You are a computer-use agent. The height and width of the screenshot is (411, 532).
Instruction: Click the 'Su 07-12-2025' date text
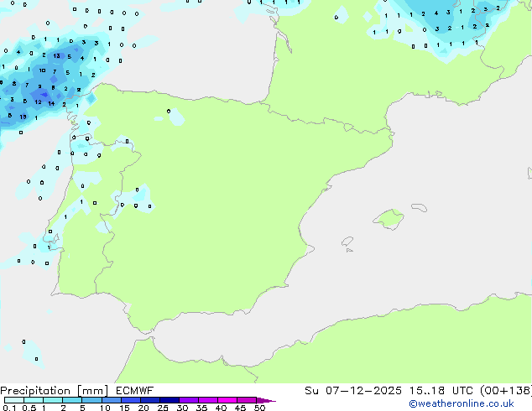(353, 391)
